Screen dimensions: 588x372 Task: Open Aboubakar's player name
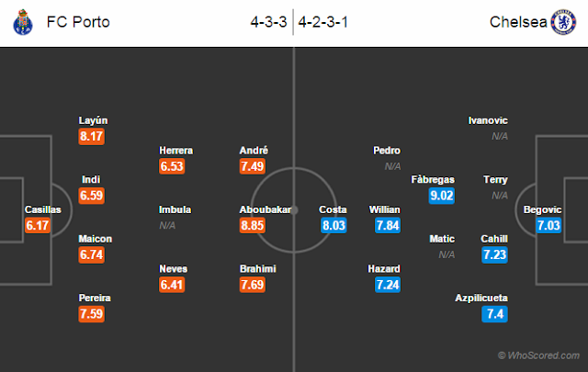coord(265,209)
